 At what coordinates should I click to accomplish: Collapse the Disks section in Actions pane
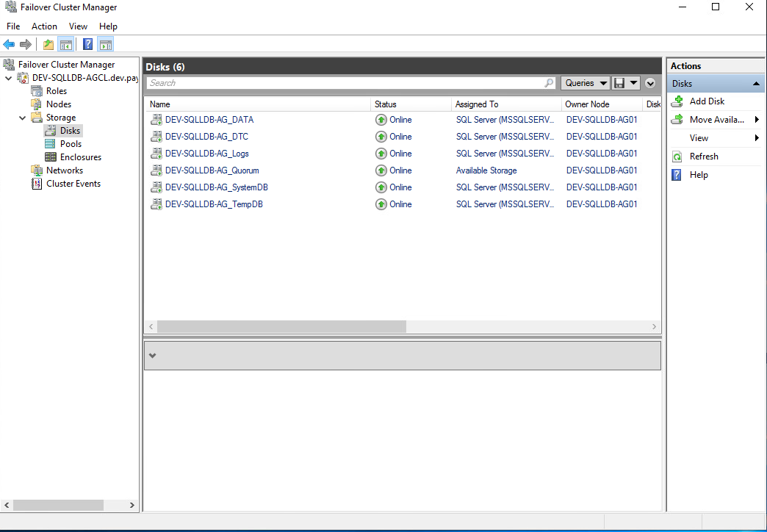click(x=756, y=84)
